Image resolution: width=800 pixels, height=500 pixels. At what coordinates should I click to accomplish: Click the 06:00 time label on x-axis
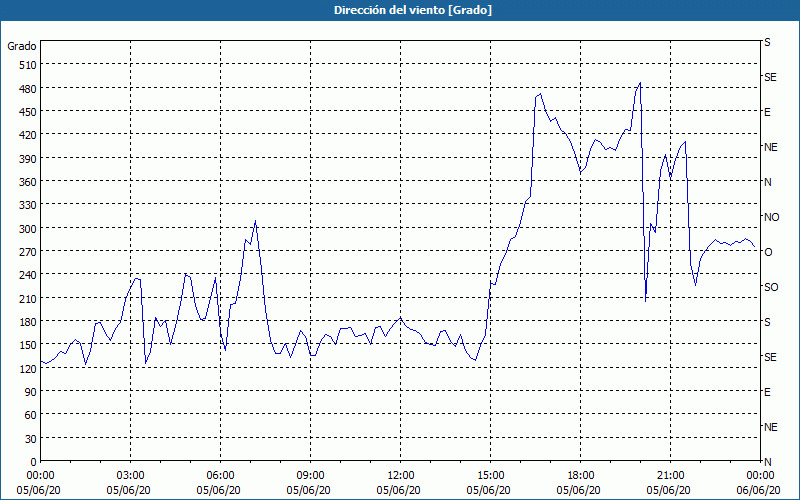(x=220, y=476)
